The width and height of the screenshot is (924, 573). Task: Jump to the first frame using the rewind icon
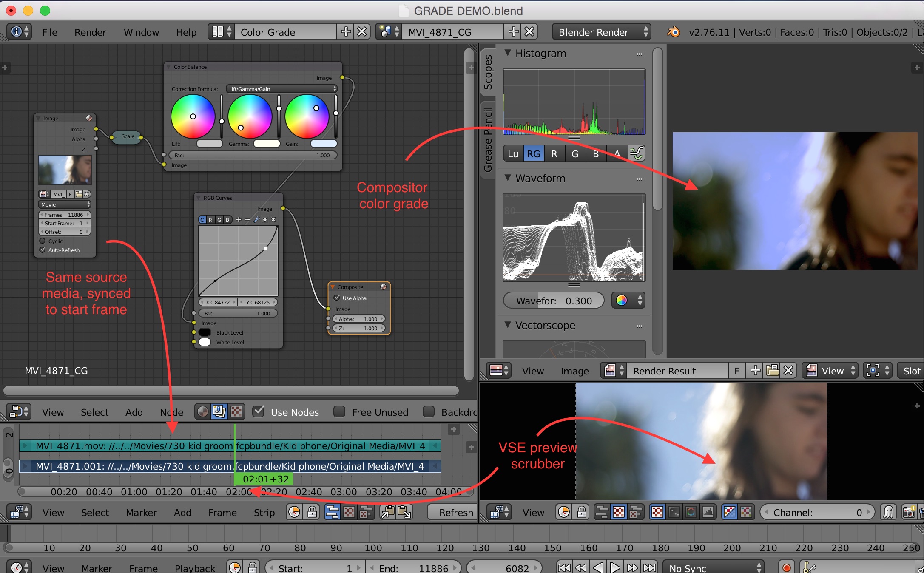[563, 567]
